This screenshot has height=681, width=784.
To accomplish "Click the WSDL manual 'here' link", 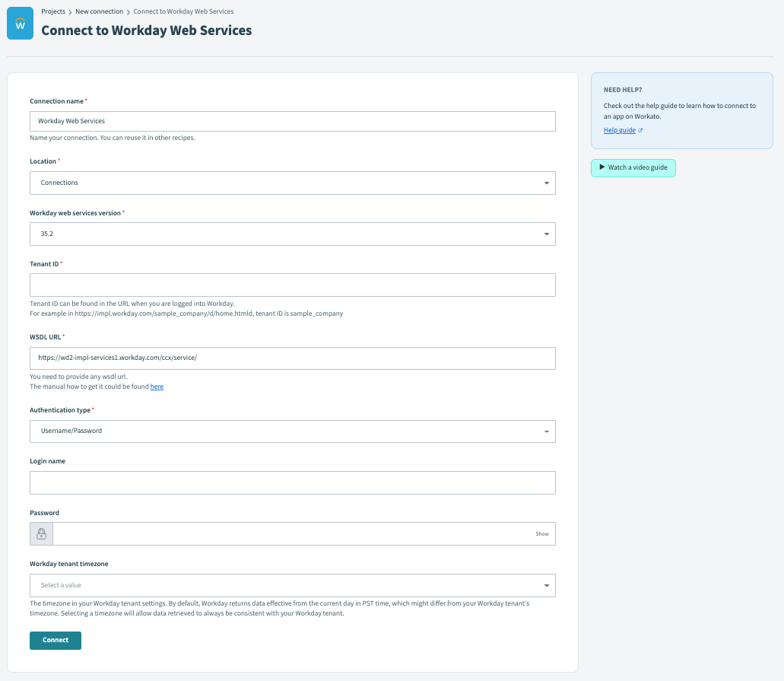I will [x=157, y=387].
